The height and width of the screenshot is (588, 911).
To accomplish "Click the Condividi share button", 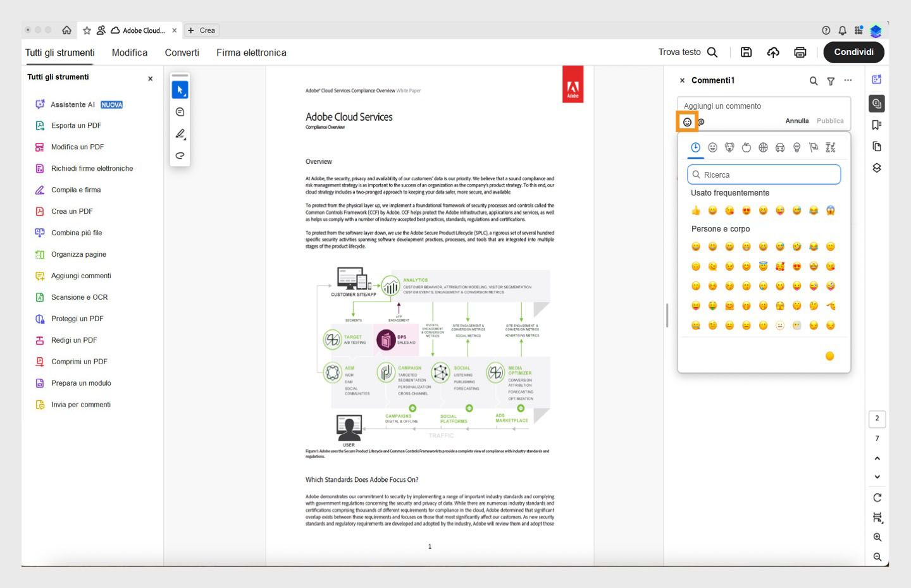I will tap(854, 52).
